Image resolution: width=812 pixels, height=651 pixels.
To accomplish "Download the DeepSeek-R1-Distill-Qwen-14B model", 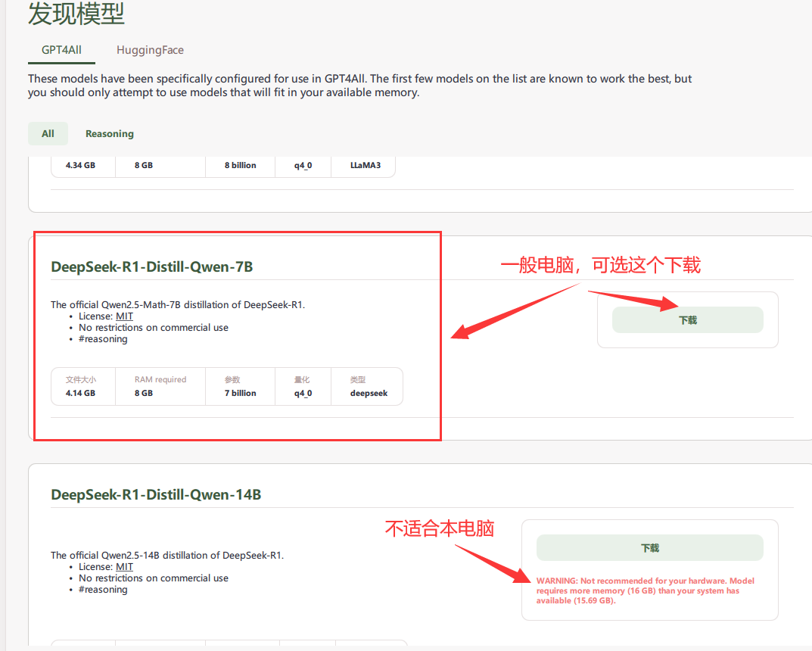I will point(650,548).
